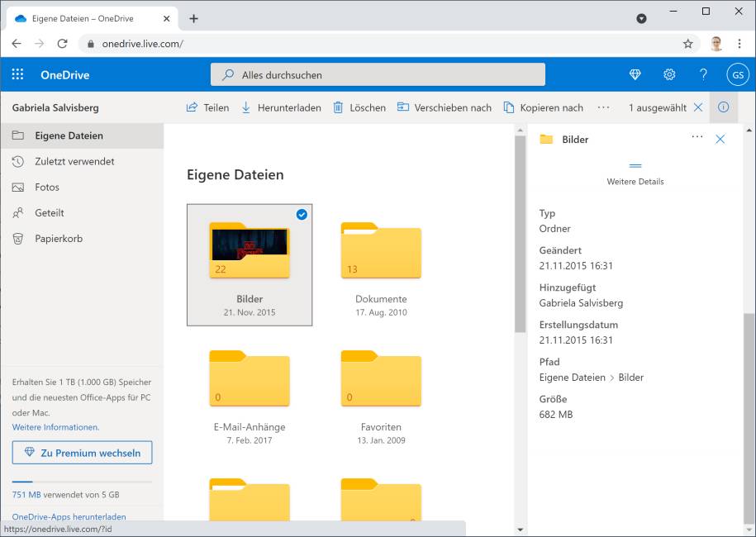Click the Premium diamond icon in header
Image resolution: width=756 pixels, height=537 pixels.
(x=635, y=75)
